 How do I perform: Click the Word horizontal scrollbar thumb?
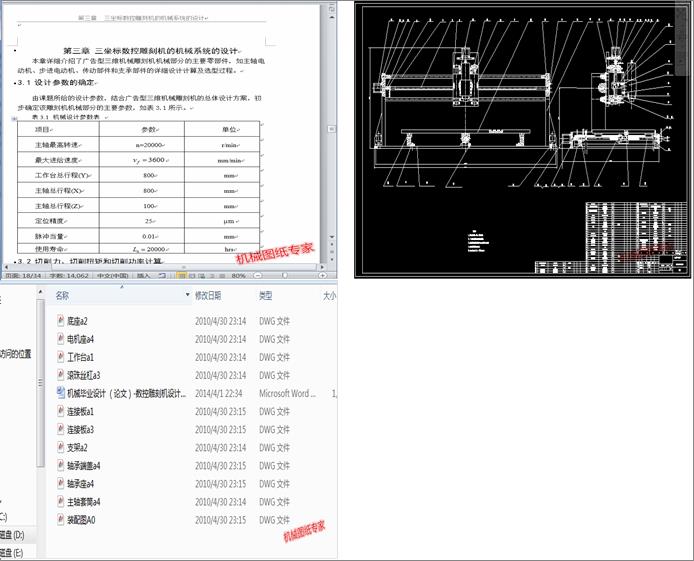coord(184,267)
